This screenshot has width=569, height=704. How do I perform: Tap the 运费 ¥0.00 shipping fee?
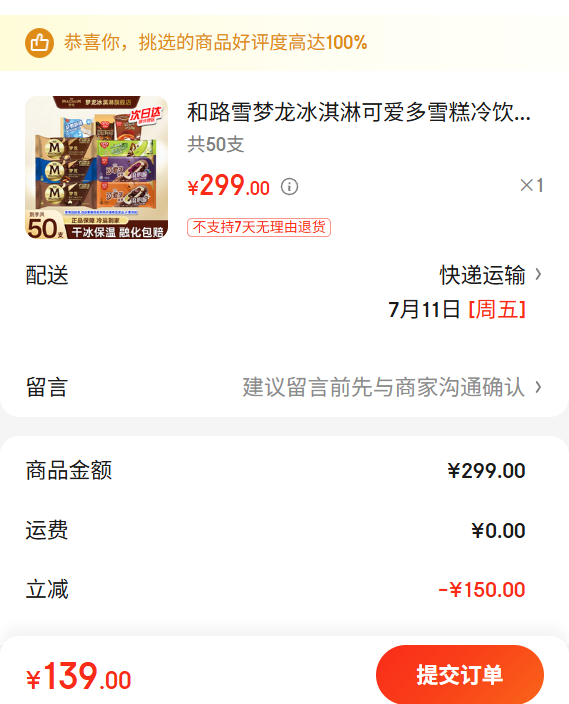point(498,531)
